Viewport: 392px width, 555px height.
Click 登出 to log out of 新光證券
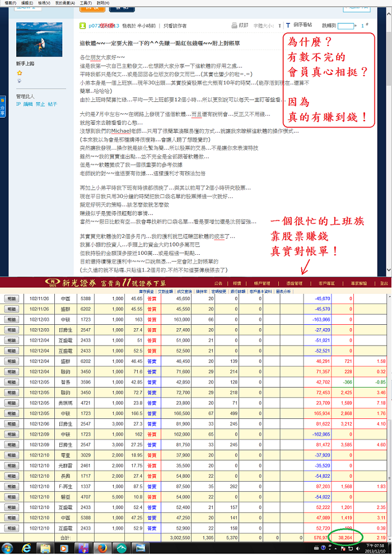click(x=384, y=283)
